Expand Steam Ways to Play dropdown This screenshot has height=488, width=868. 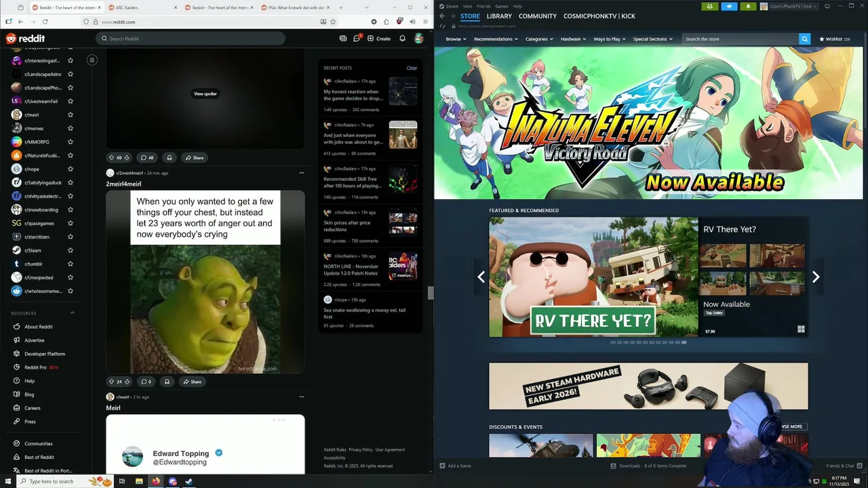(x=610, y=39)
